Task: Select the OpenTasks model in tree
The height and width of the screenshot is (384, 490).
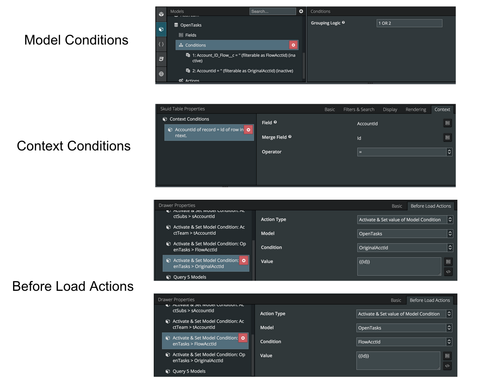Action: 191,25
